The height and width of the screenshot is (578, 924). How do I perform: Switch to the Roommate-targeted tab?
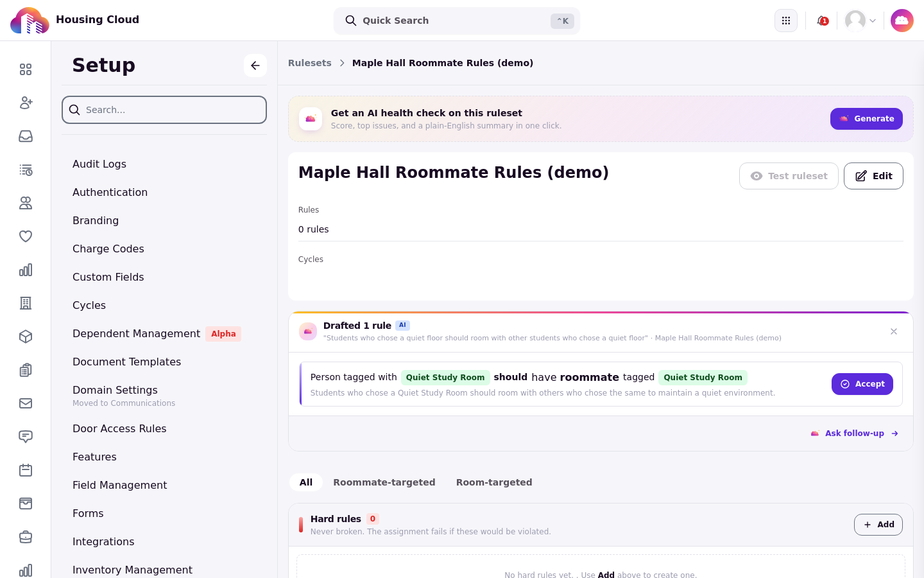pyautogui.click(x=384, y=482)
